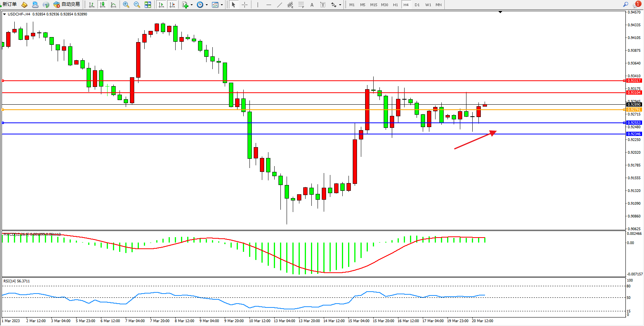Choose the draw vertical line tool
The width and height of the screenshot is (644, 326).
(258, 5)
